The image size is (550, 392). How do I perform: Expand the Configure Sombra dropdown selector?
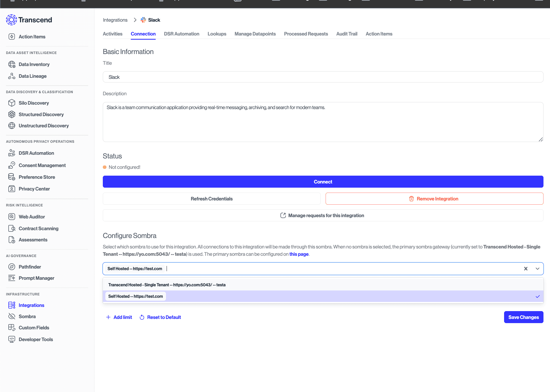click(537, 268)
